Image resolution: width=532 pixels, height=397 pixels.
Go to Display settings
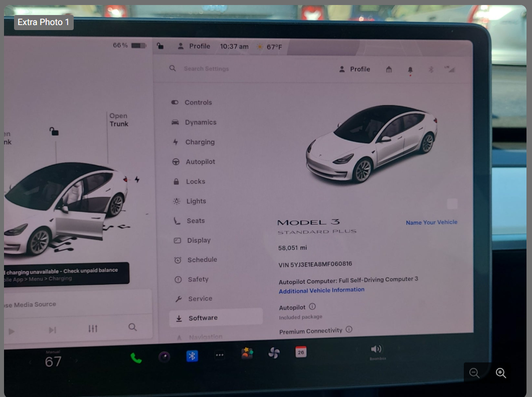click(193, 240)
